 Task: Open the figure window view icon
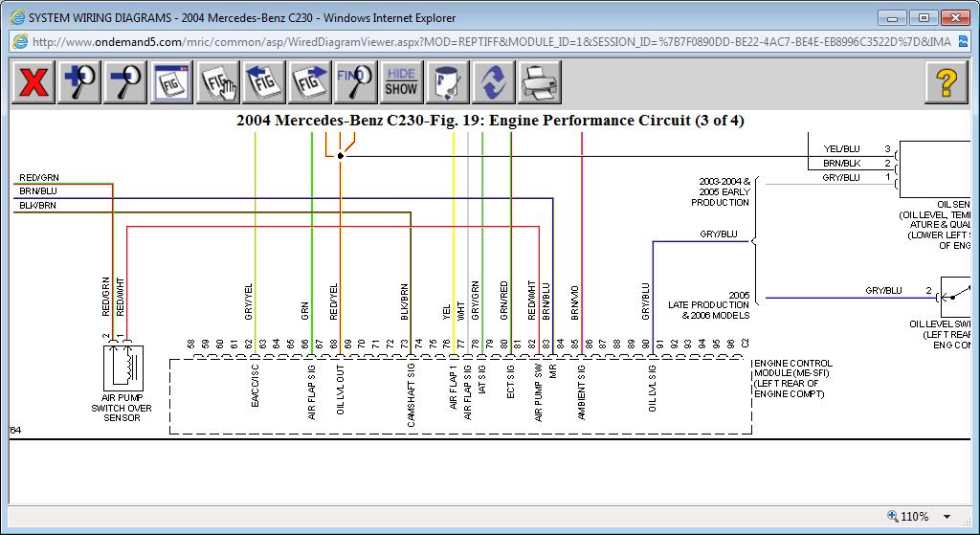(171, 82)
